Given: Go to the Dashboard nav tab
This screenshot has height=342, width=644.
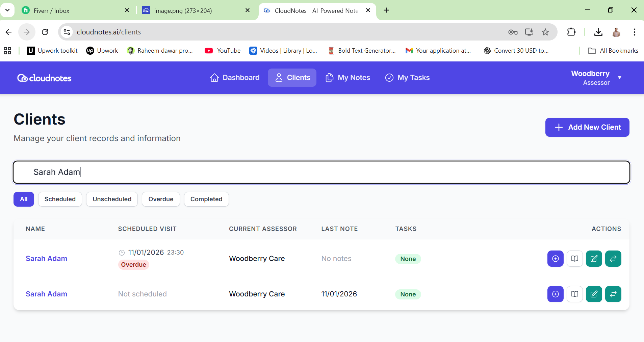Looking at the screenshot, I should pyautogui.click(x=235, y=78).
